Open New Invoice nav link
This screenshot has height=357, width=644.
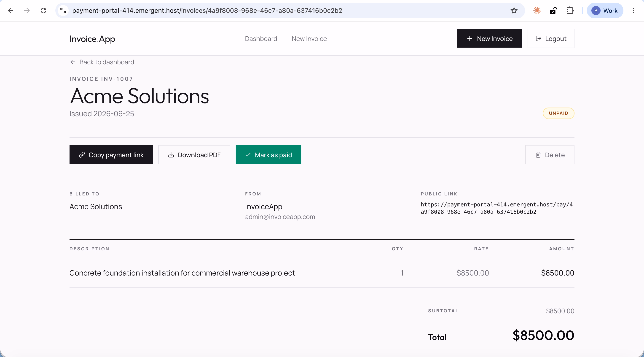pyautogui.click(x=309, y=39)
